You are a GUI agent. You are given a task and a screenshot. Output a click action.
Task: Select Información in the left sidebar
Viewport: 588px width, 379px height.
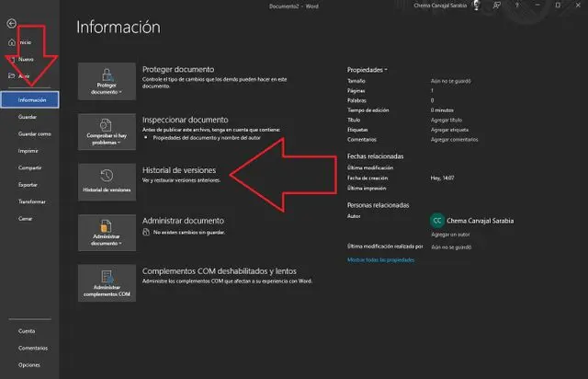pyautogui.click(x=32, y=99)
